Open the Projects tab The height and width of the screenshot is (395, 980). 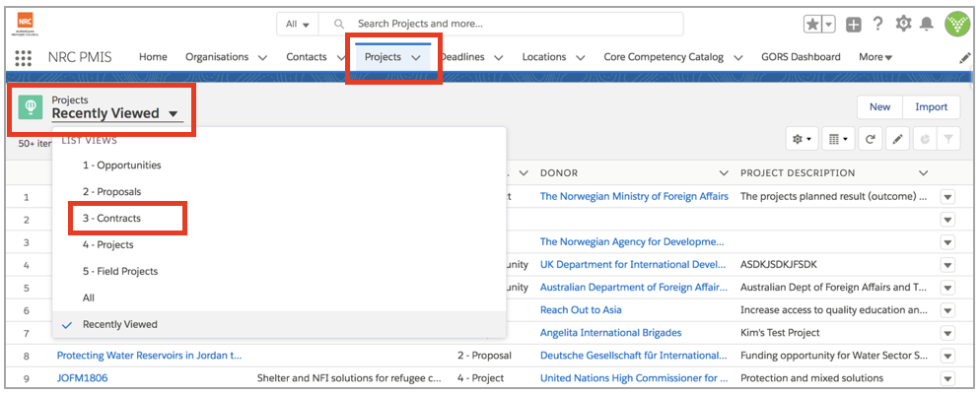[x=383, y=57]
